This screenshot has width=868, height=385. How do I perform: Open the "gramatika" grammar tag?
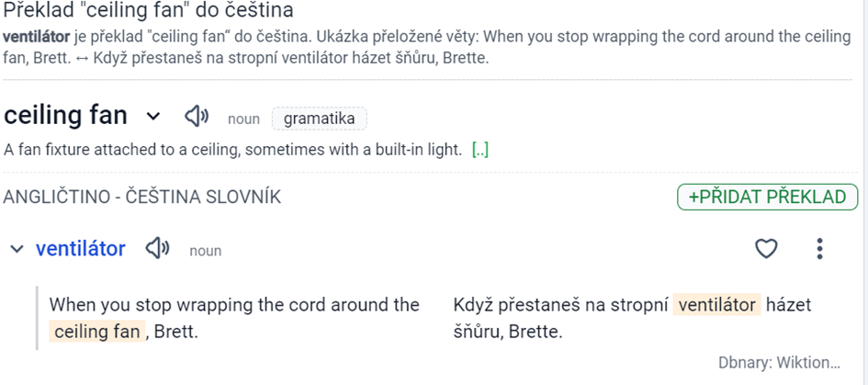coord(319,119)
